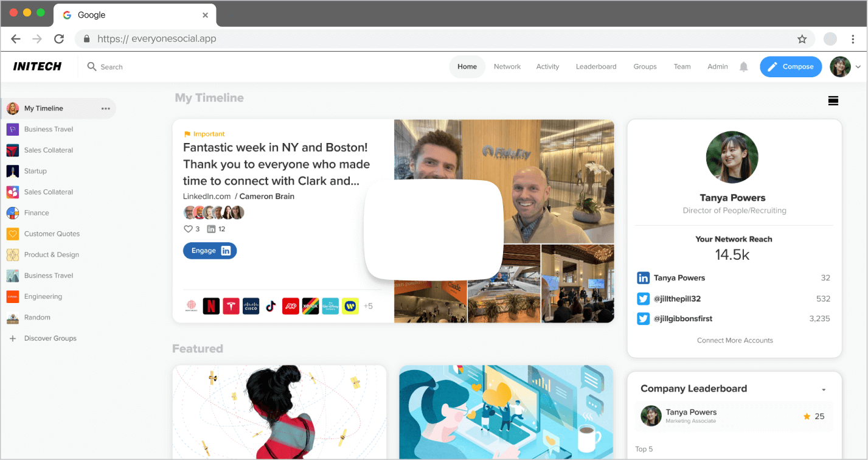The height and width of the screenshot is (460, 868).
Task: Open Discover Groups in sidebar
Action: [50, 338]
